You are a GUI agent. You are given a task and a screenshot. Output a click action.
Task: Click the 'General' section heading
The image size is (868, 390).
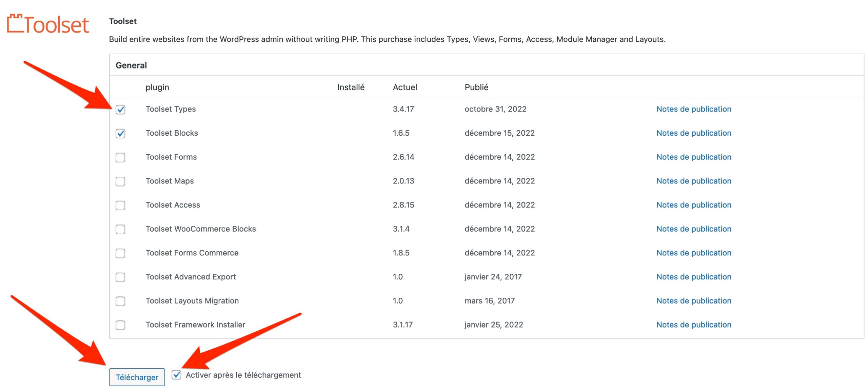point(131,65)
